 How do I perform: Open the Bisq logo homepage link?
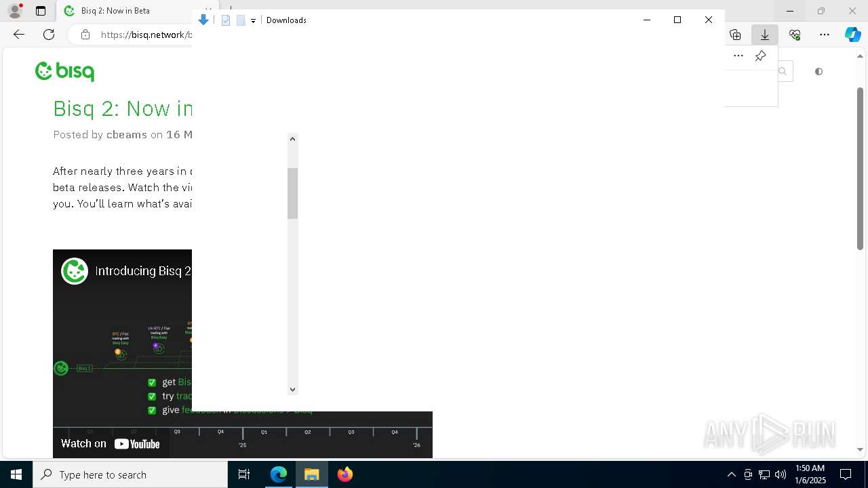(65, 71)
